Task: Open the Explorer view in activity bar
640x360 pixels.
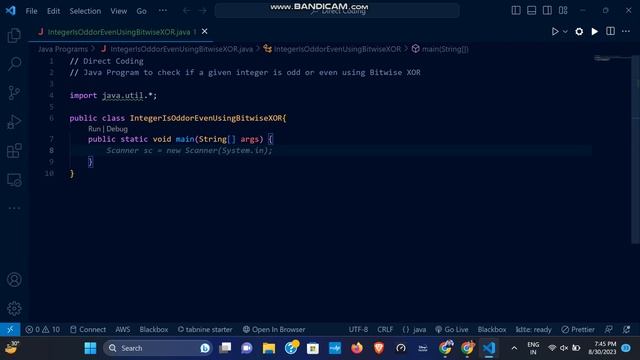Action: 14,36
